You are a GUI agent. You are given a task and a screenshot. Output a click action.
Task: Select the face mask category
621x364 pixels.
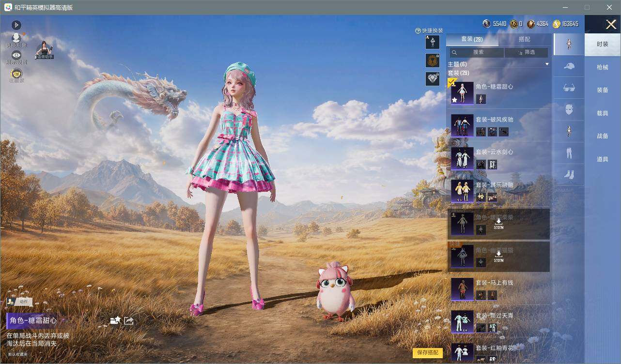569,109
